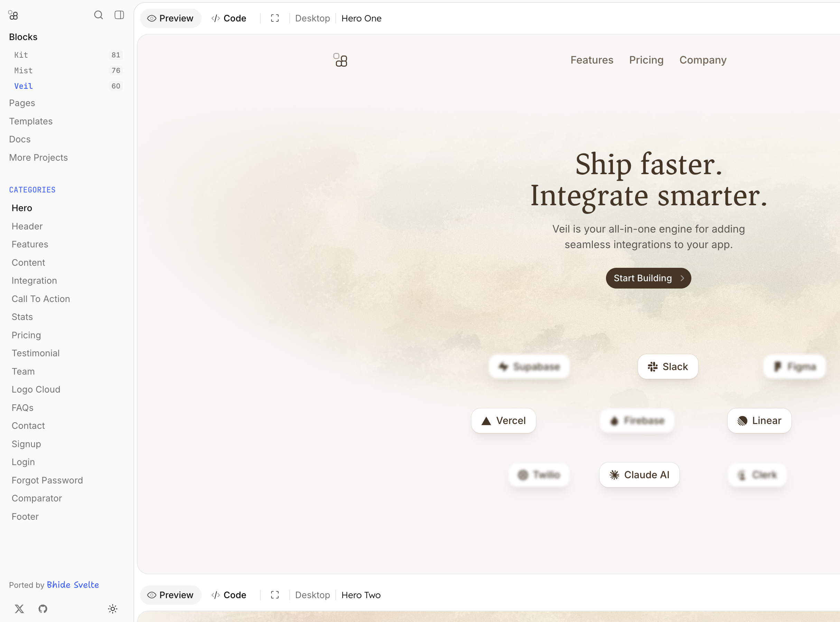Open the X (Twitter) profile icon
840x622 pixels.
coord(19,609)
